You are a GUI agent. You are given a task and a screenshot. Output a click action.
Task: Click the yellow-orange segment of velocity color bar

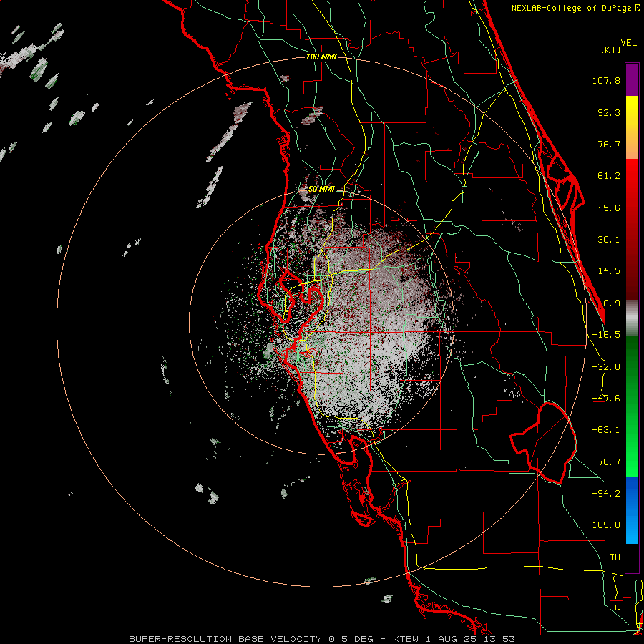[632, 127]
